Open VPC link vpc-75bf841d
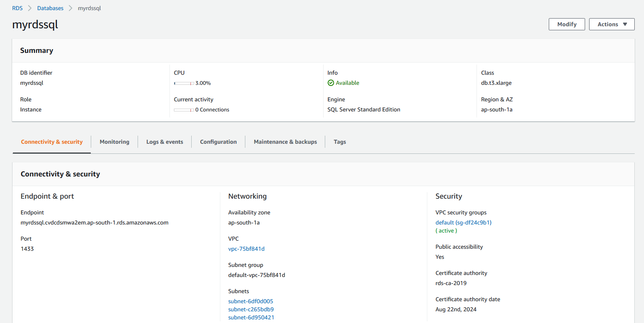Image resolution: width=644 pixels, height=323 pixels. tap(246, 249)
